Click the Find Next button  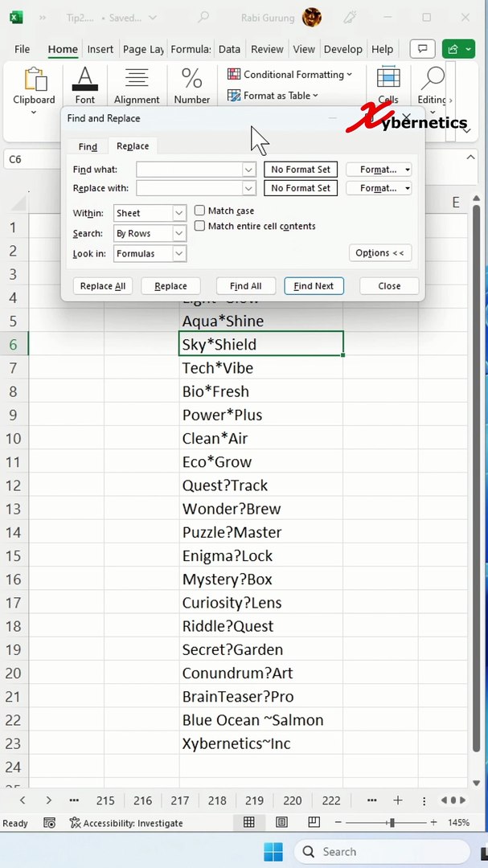tap(314, 286)
